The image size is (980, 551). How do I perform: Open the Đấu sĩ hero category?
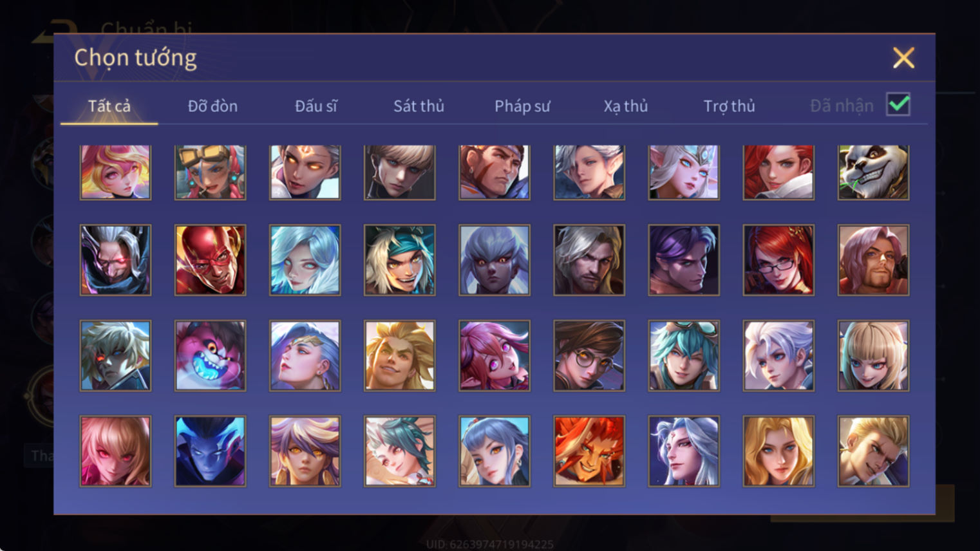tap(316, 106)
